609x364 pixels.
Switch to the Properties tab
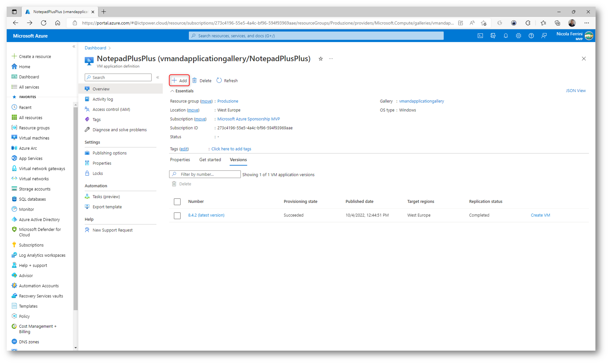tap(180, 160)
